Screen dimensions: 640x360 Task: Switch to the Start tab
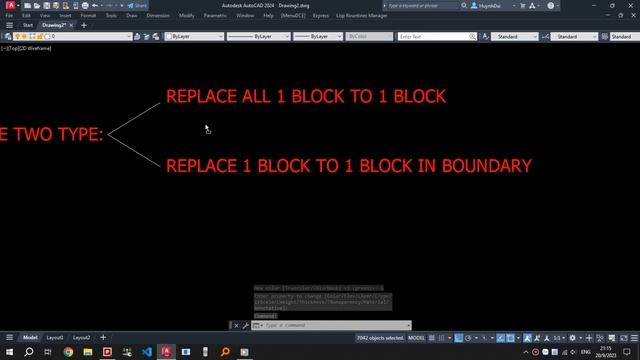28,25
